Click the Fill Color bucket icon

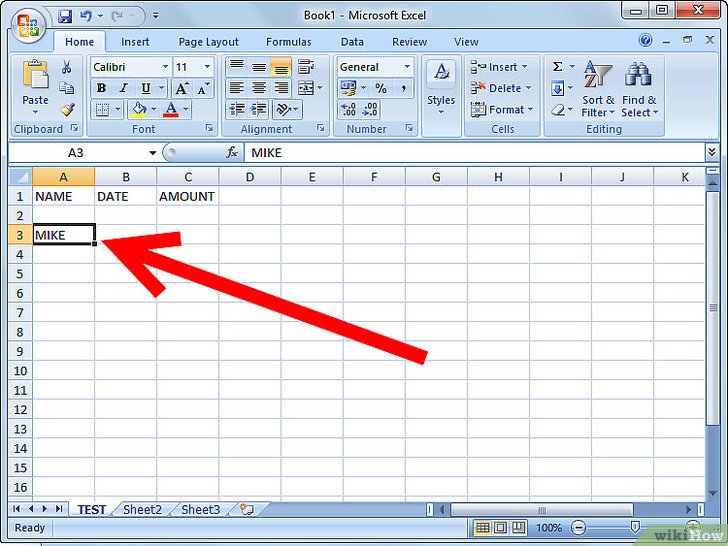pyautogui.click(x=139, y=110)
